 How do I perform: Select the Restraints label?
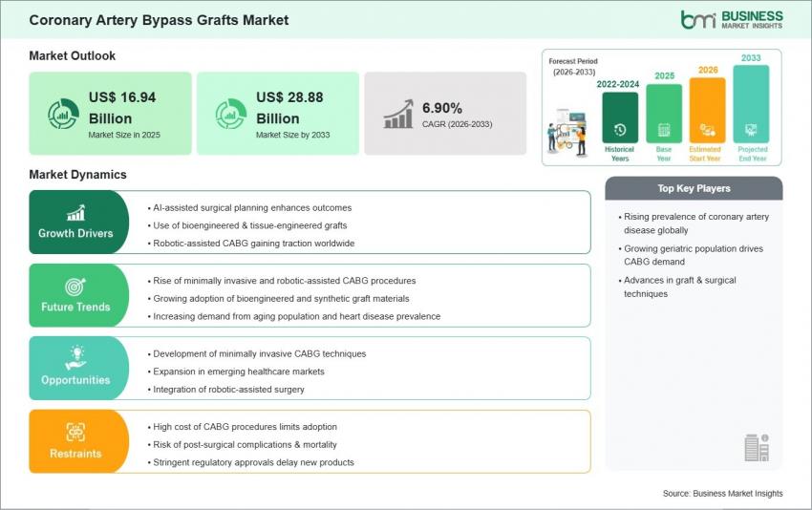(x=75, y=454)
